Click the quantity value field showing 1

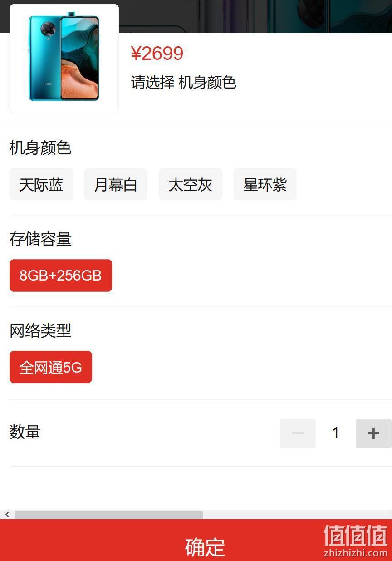[336, 433]
